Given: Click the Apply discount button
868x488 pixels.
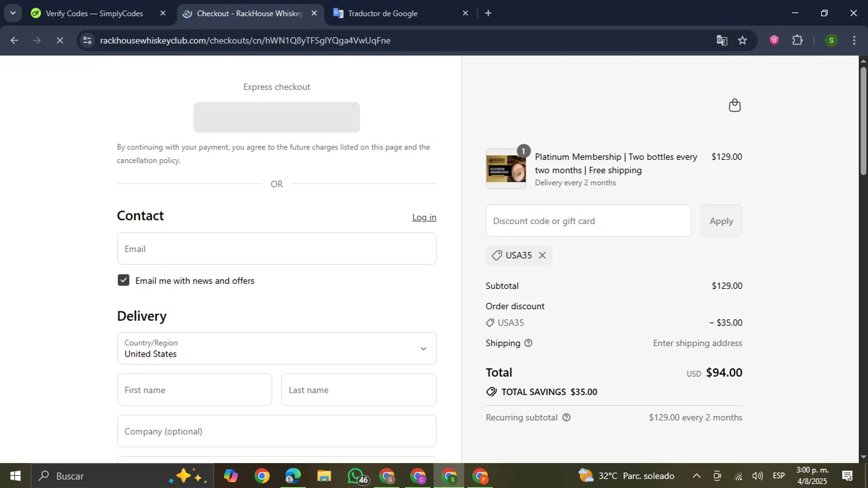Looking at the screenshot, I should point(721,221).
